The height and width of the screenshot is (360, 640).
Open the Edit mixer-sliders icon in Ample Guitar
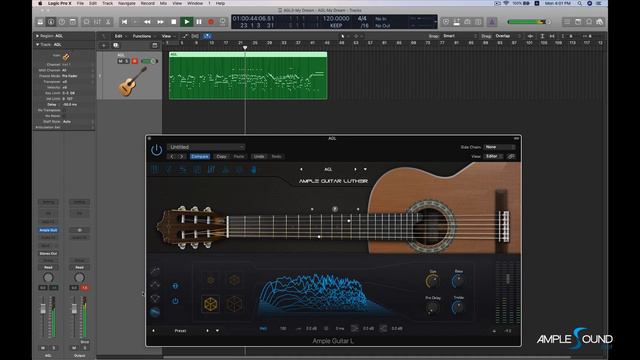pyautogui.click(x=211, y=170)
